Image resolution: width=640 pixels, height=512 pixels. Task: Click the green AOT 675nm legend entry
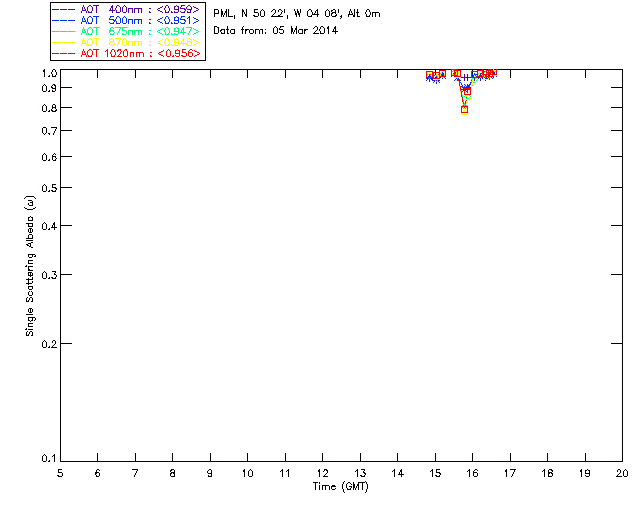(x=126, y=31)
